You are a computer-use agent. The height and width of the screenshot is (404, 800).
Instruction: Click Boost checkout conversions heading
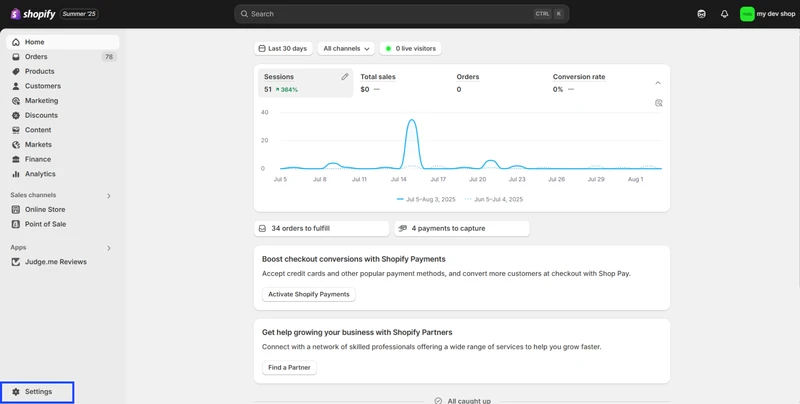(x=354, y=259)
